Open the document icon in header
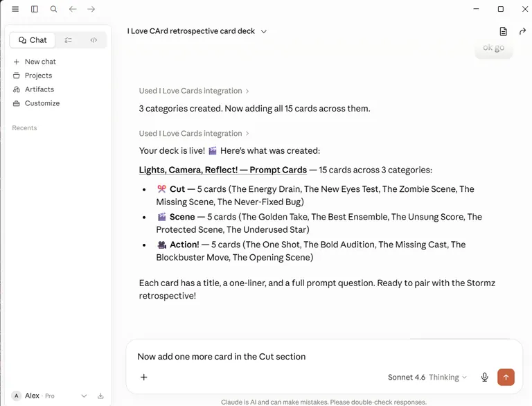 point(503,32)
